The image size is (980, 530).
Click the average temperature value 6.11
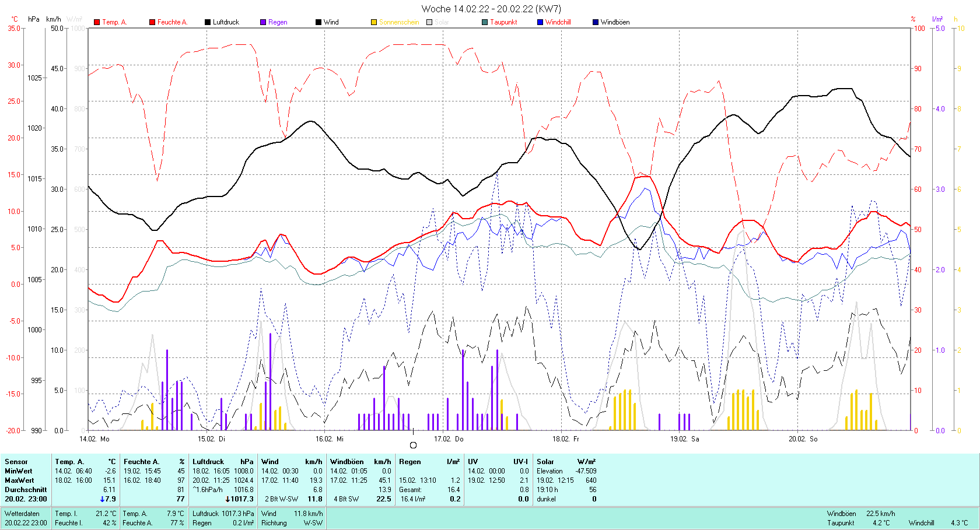coord(109,490)
